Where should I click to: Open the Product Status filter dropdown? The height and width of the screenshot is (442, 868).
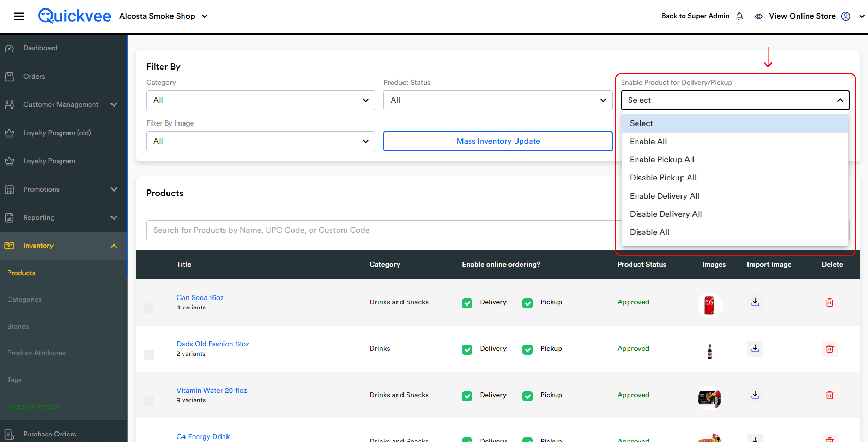pos(498,100)
